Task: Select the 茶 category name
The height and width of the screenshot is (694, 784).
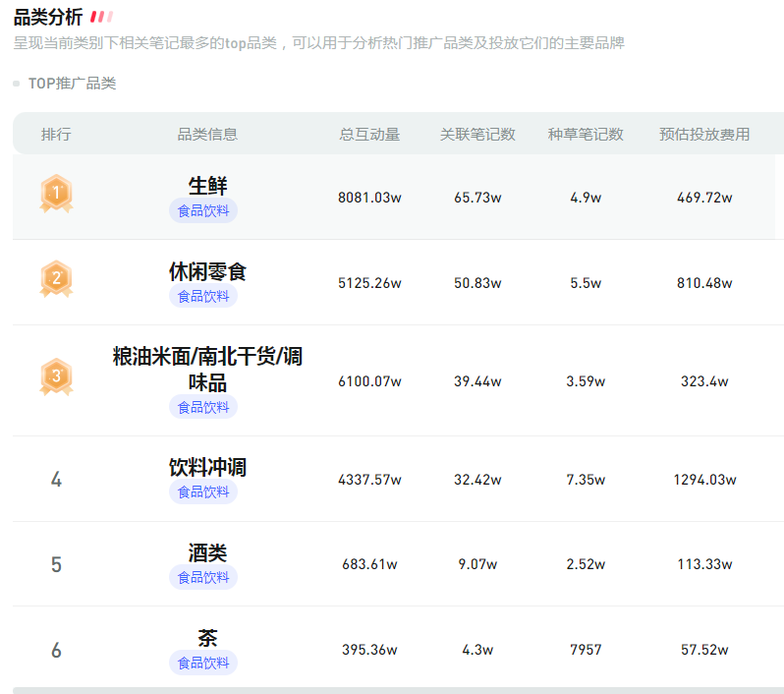Action: tap(207, 638)
